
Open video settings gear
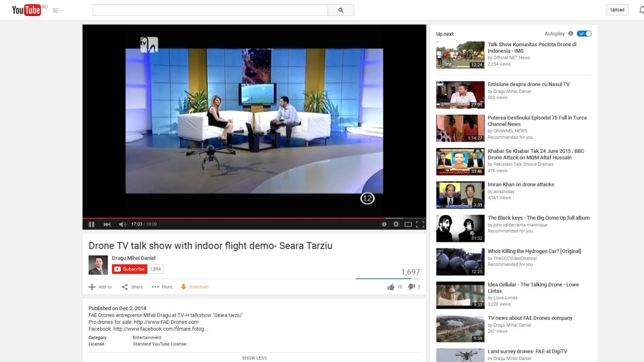pos(396,224)
